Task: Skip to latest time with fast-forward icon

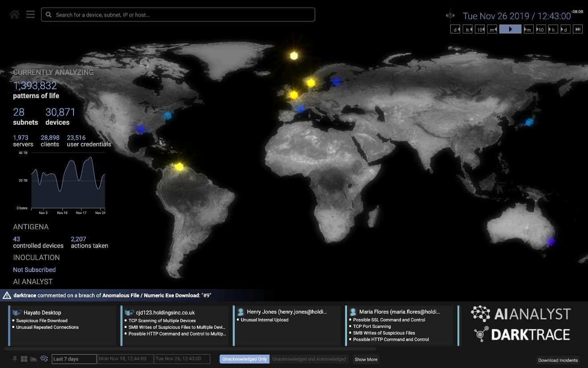Action: click(x=578, y=29)
